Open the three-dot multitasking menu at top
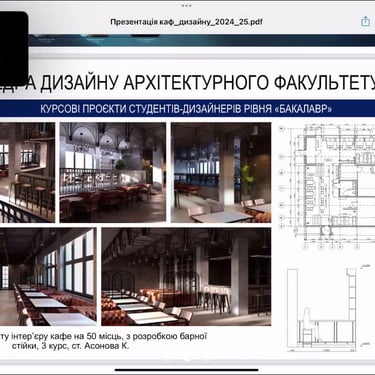This screenshot has height=375, width=375. pyautogui.click(x=187, y=6)
